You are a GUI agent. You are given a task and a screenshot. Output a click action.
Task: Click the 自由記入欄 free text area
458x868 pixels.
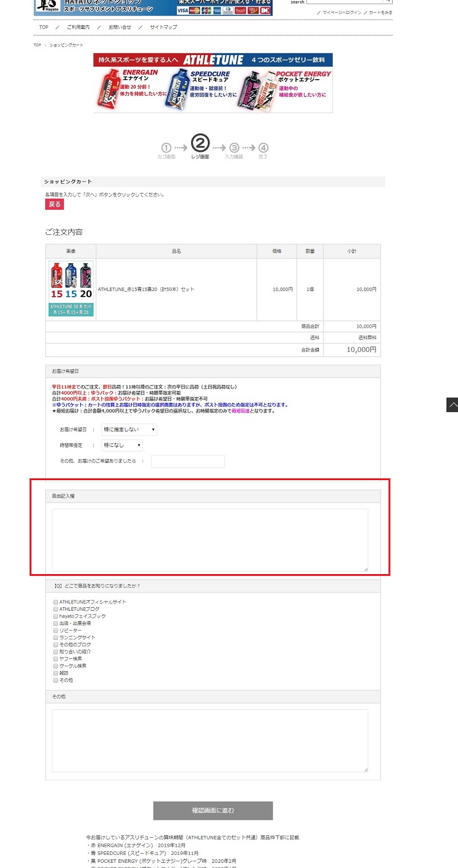pyautogui.click(x=210, y=540)
